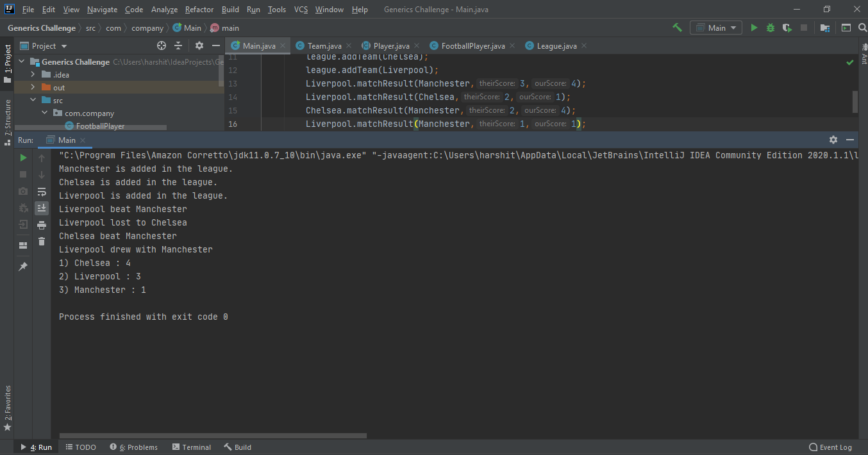Image resolution: width=868 pixels, height=455 pixels.
Task: Open the Main run configuration dropdown
Action: pos(716,28)
